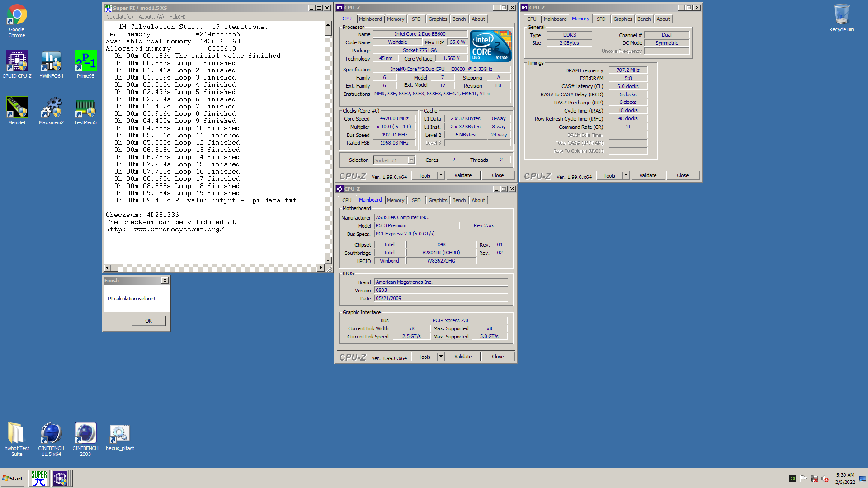Open the Start menu

point(13,478)
